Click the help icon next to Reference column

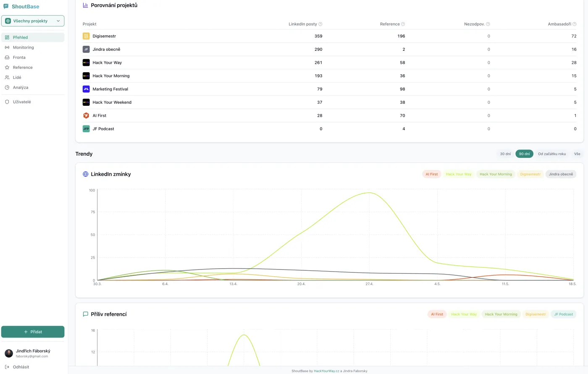point(403,24)
